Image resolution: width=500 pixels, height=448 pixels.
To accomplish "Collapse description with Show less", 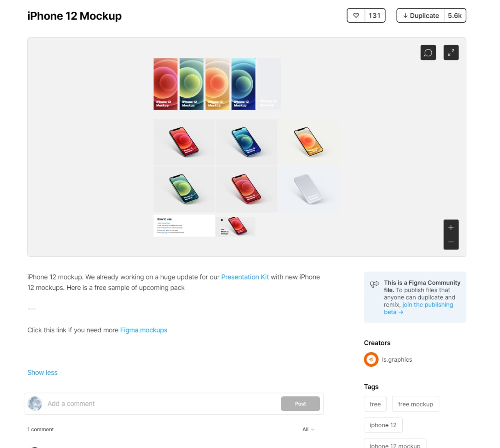I will point(42,373).
